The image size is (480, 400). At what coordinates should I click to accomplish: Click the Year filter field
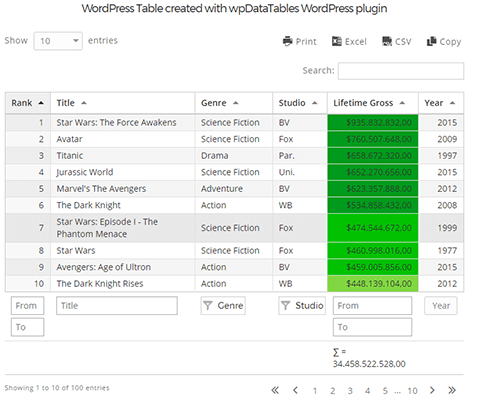pyautogui.click(x=441, y=305)
